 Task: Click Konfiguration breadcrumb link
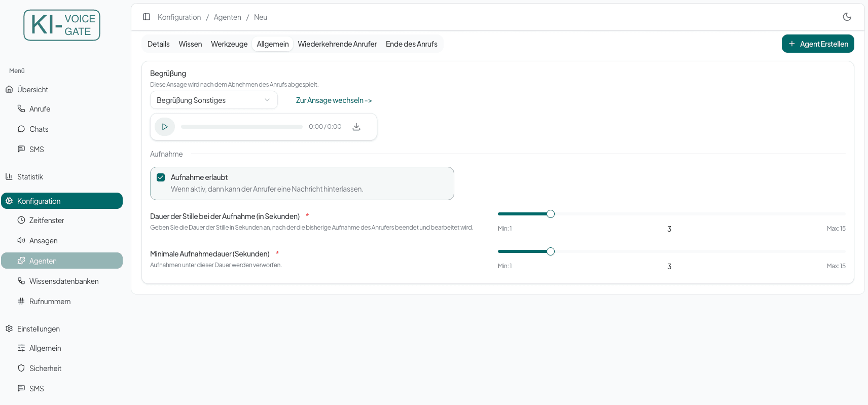(179, 17)
